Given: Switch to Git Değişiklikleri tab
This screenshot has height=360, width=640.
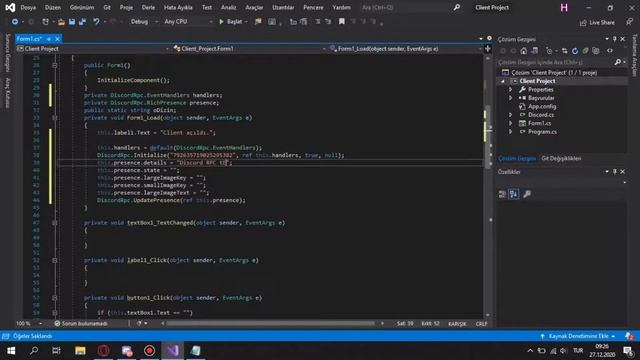Looking at the screenshot, I should (x=561, y=158).
